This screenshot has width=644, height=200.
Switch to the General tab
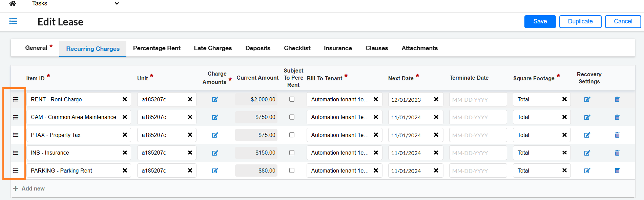pyautogui.click(x=36, y=48)
